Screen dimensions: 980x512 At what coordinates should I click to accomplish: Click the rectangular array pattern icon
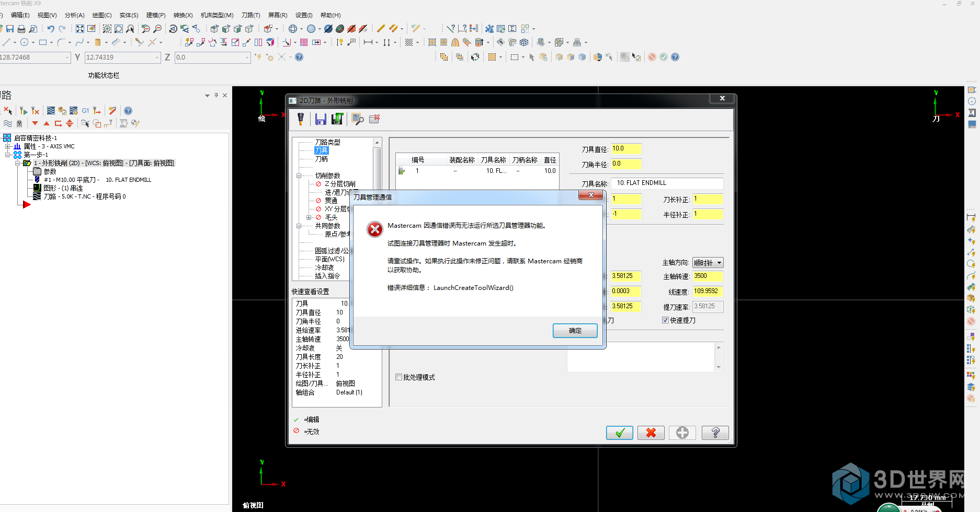(304, 42)
